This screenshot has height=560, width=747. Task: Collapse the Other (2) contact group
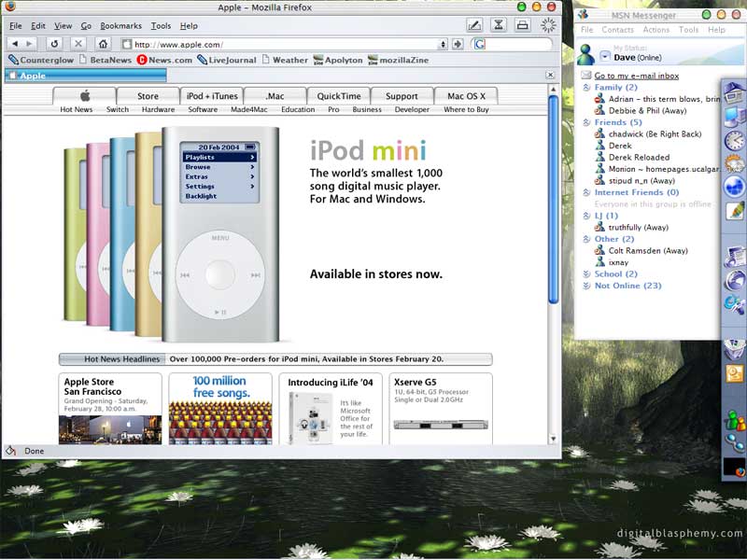point(586,239)
